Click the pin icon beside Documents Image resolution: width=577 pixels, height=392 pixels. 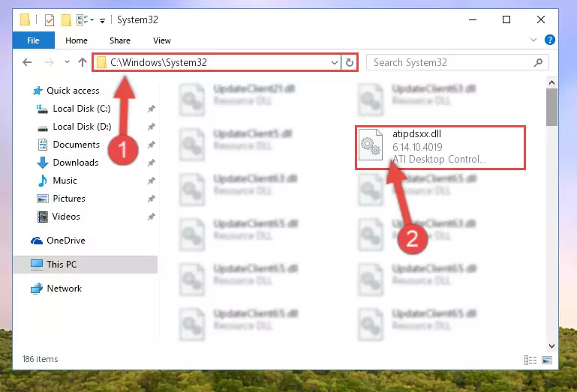tap(152, 145)
